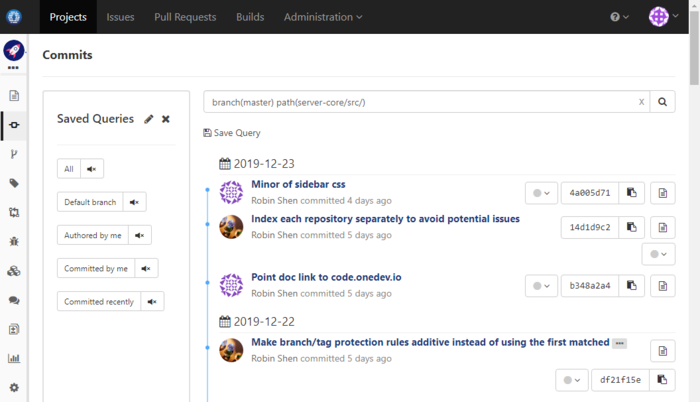
Task: Open the Tags icon in the sidebar
Action: [14, 183]
